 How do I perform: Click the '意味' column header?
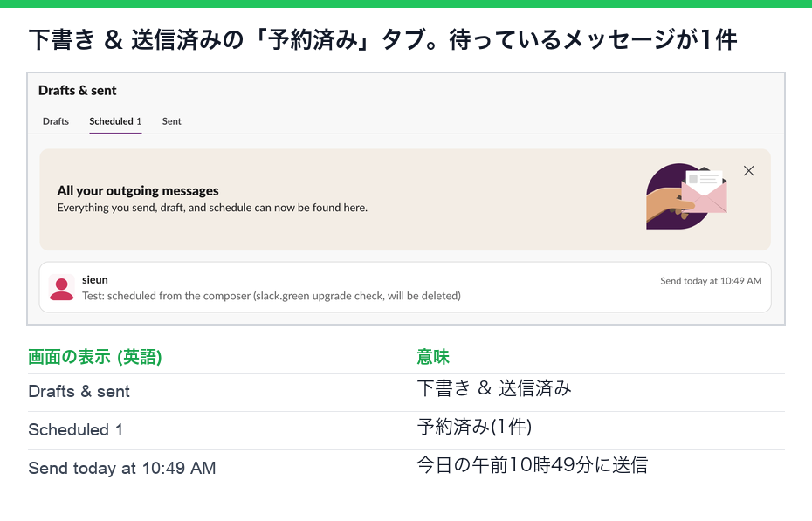(x=433, y=356)
